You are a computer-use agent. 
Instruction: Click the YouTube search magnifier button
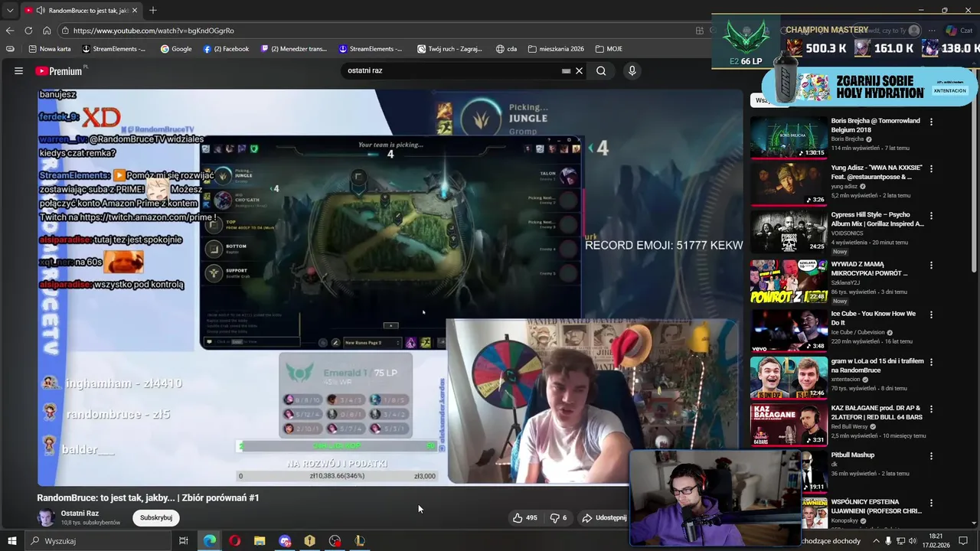click(x=601, y=70)
